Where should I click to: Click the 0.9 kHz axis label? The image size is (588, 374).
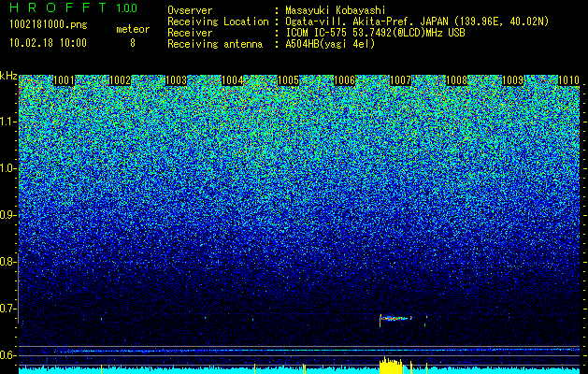tap(7, 215)
